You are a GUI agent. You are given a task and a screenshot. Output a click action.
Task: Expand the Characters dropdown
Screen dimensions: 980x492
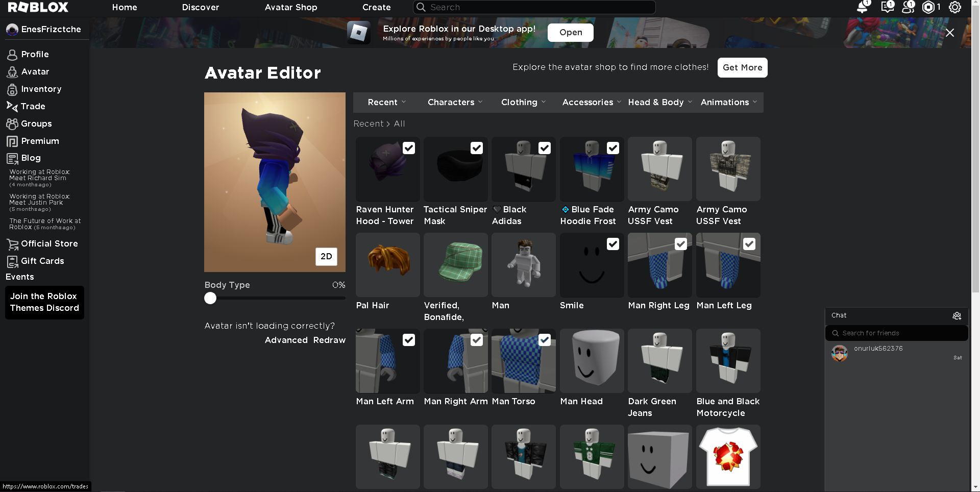click(x=455, y=103)
